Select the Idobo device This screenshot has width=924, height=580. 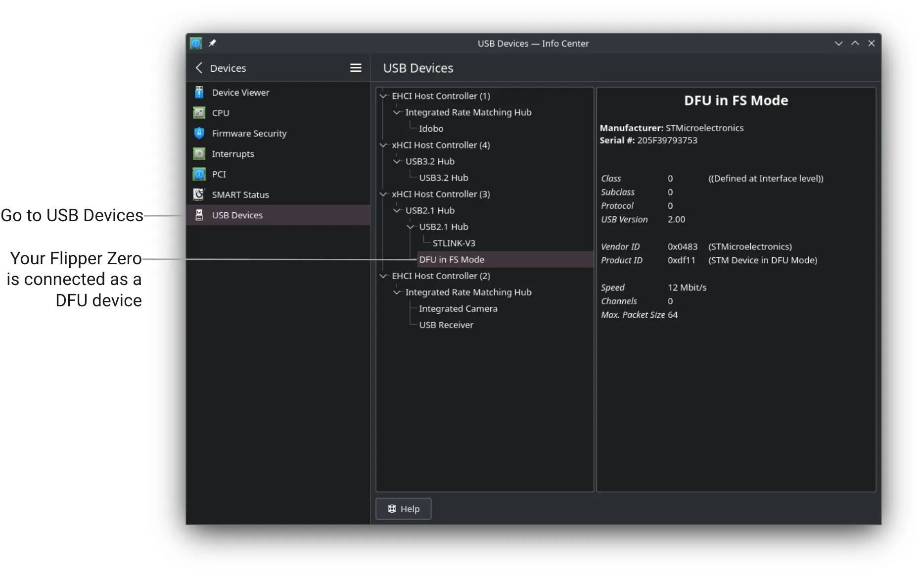(x=431, y=129)
